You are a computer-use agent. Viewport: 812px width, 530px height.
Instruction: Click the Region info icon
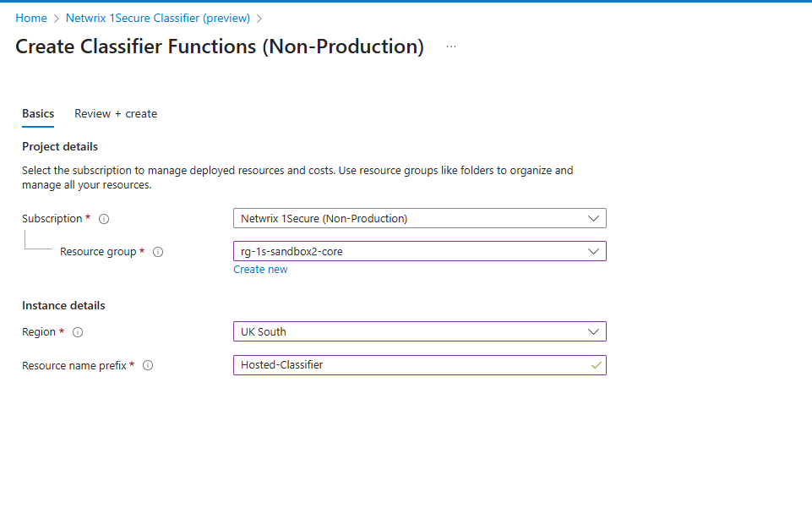click(78, 332)
